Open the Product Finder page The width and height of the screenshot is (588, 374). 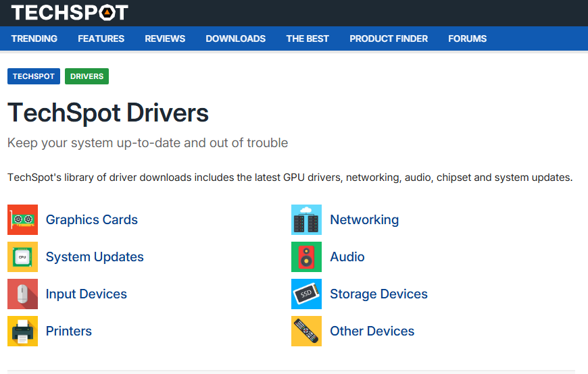pyautogui.click(x=389, y=38)
